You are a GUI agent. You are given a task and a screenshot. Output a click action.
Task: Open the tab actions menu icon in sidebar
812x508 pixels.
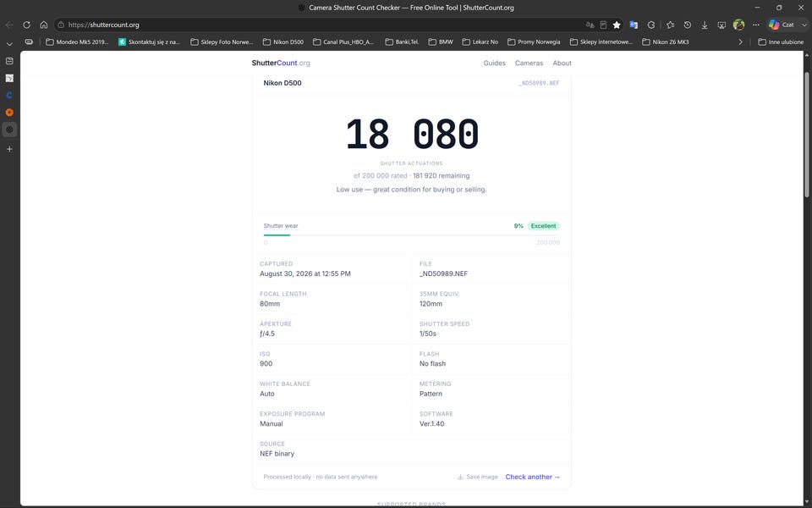(9, 61)
